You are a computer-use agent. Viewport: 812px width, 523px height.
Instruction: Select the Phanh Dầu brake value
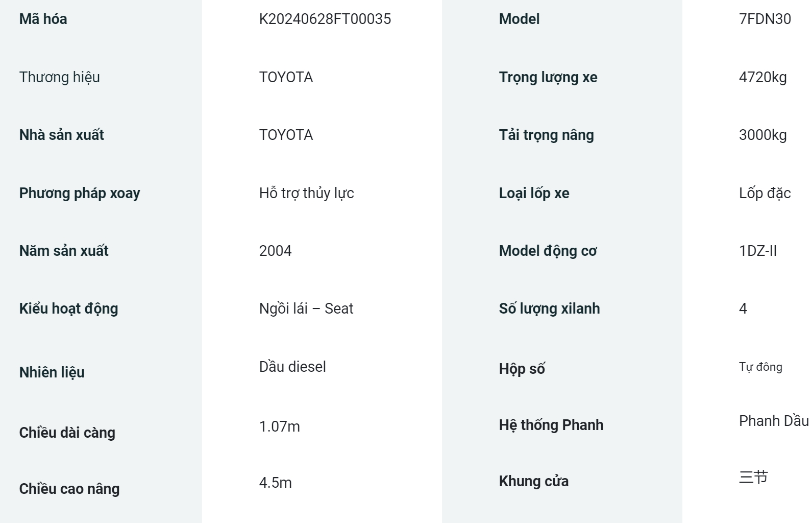pos(774,421)
